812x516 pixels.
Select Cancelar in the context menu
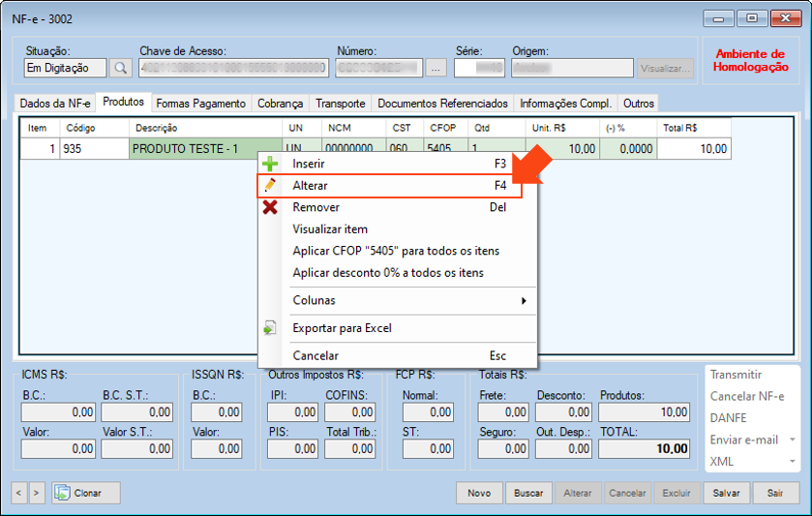point(316,355)
